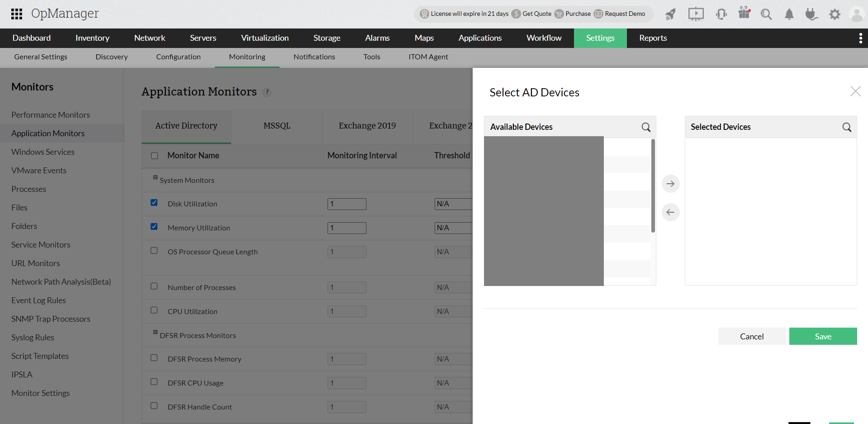Tick the CPU Utilization checkbox
868x424 pixels.
pos(154,310)
